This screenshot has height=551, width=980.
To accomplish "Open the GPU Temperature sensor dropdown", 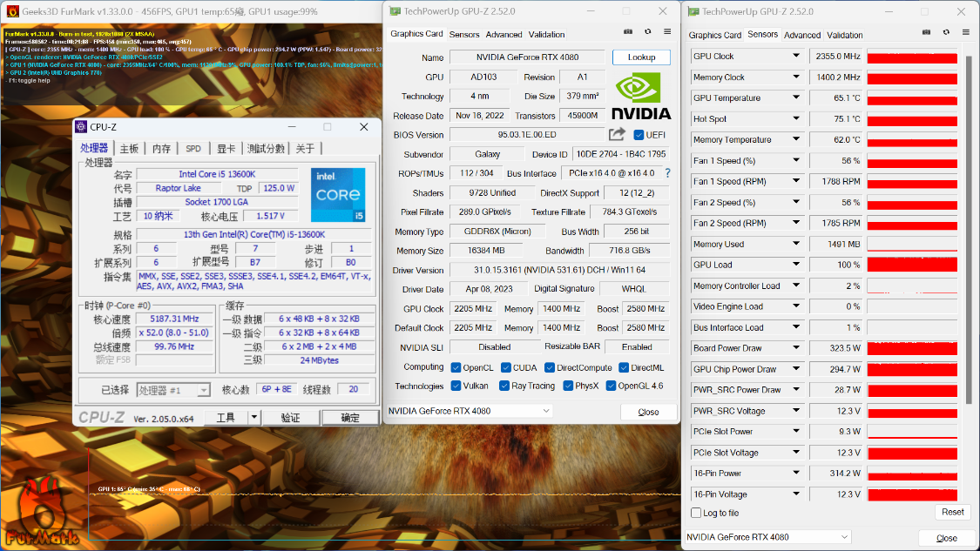I will pyautogui.click(x=796, y=97).
